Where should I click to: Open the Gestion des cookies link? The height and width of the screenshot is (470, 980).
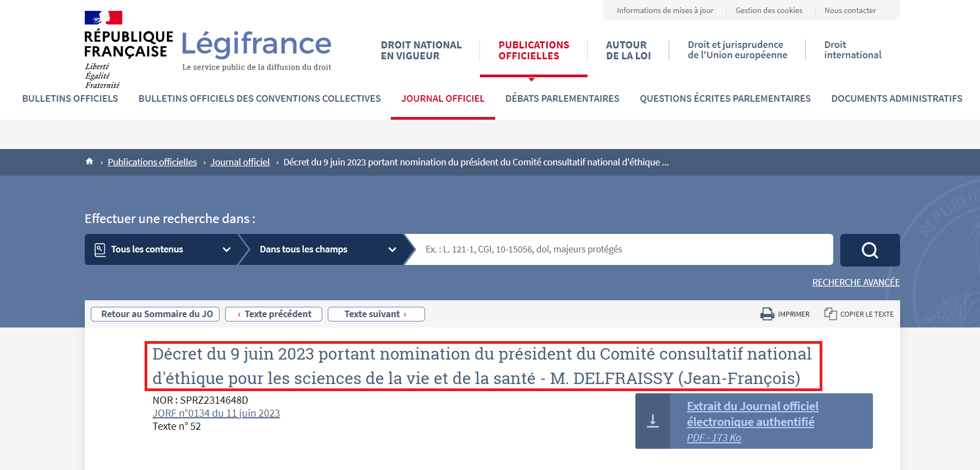click(769, 10)
